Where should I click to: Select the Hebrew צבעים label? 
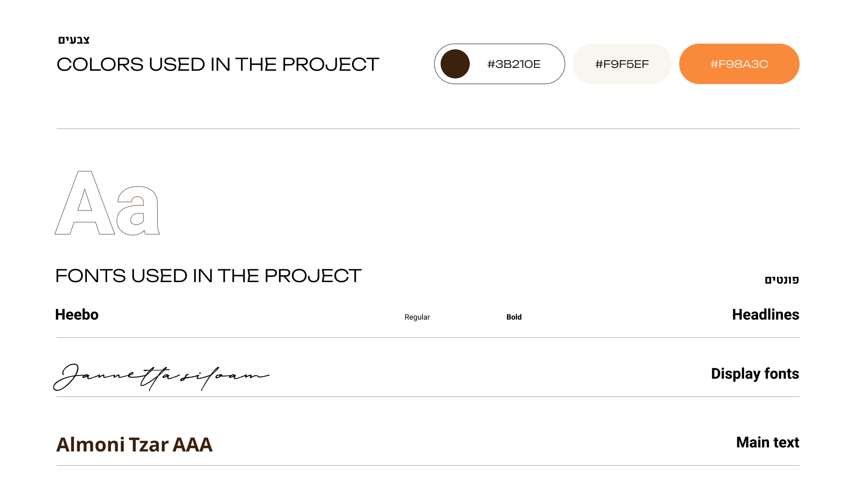tap(74, 40)
